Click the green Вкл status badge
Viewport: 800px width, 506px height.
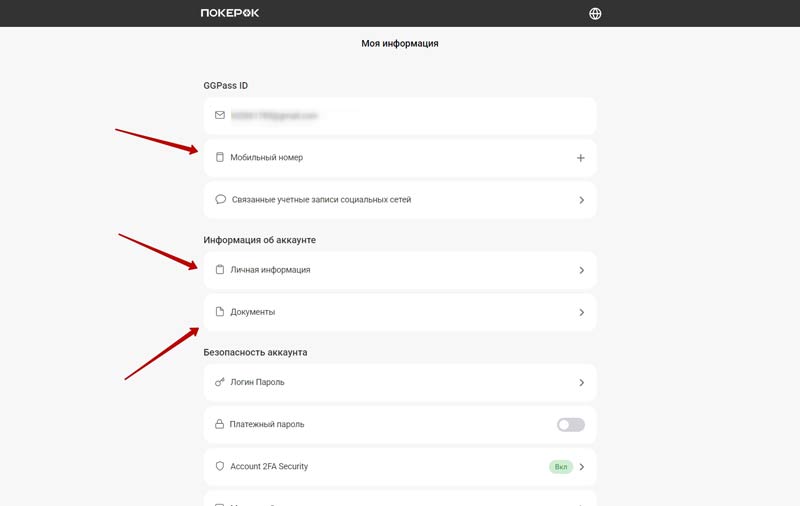point(560,466)
